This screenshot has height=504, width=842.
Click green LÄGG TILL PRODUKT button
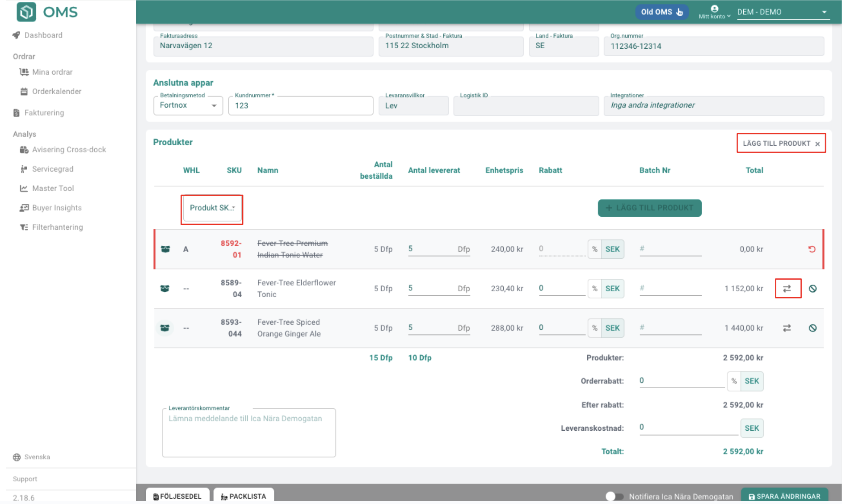[x=649, y=208]
